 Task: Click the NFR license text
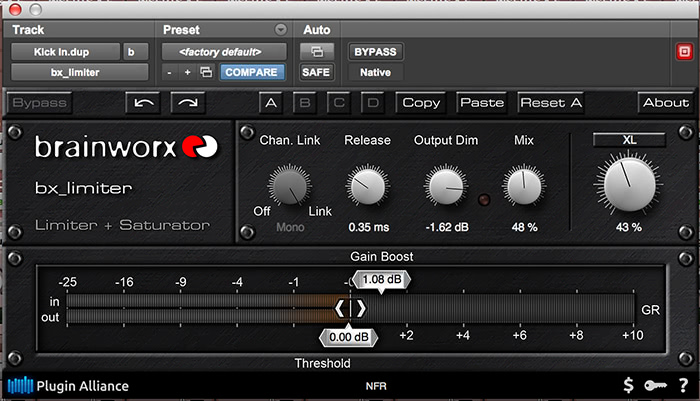pyautogui.click(x=376, y=386)
